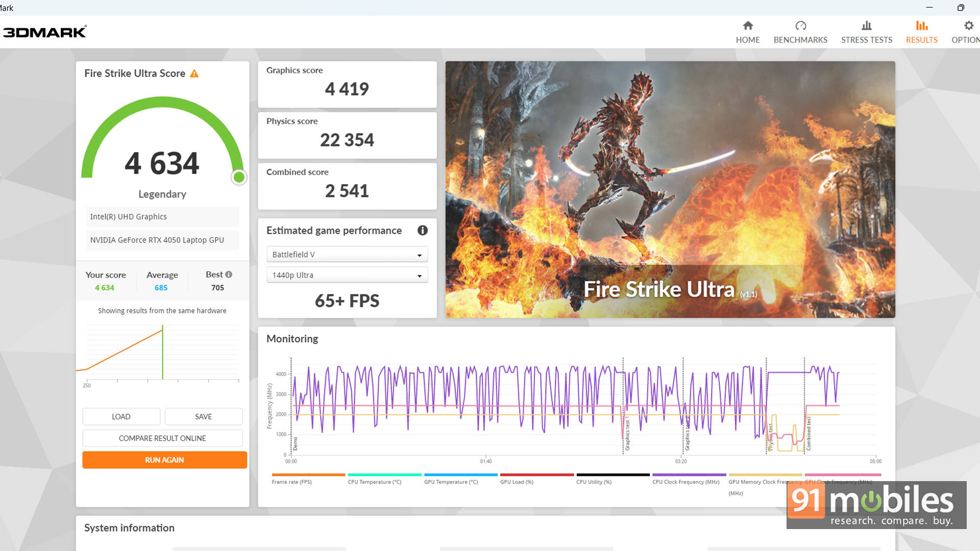Click the Results orange bars icon
The width and height of the screenshot is (980, 551).
coord(921,26)
